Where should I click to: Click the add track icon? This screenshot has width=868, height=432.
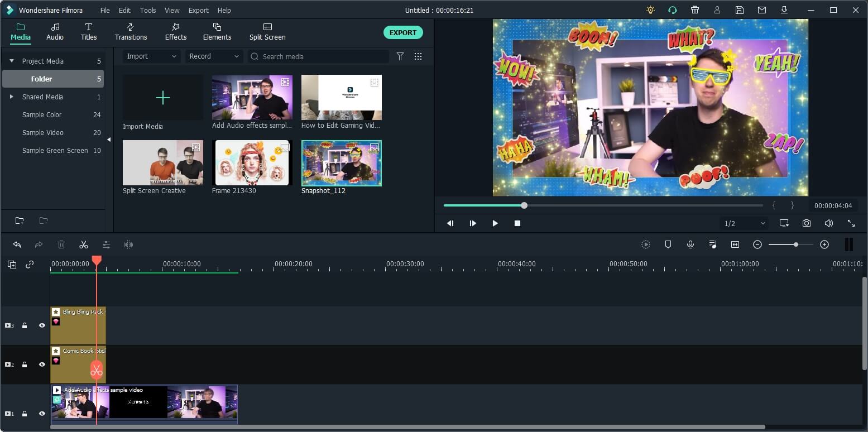point(12,265)
